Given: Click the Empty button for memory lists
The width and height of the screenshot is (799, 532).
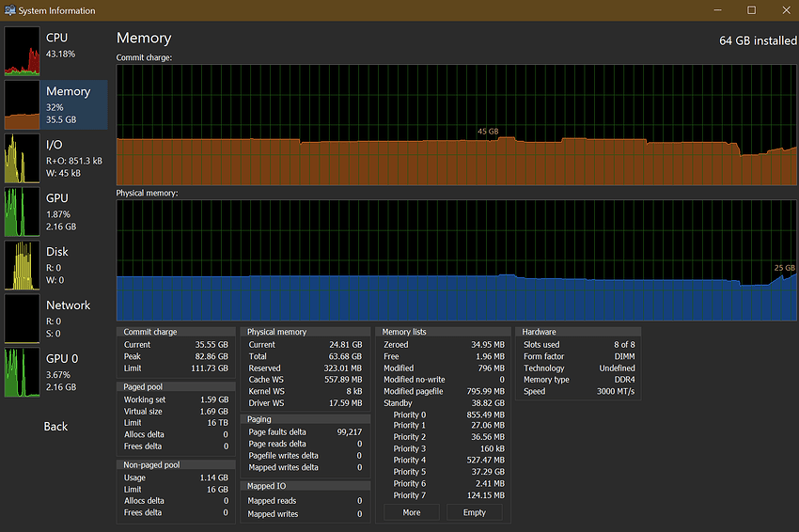Looking at the screenshot, I should click(475, 512).
